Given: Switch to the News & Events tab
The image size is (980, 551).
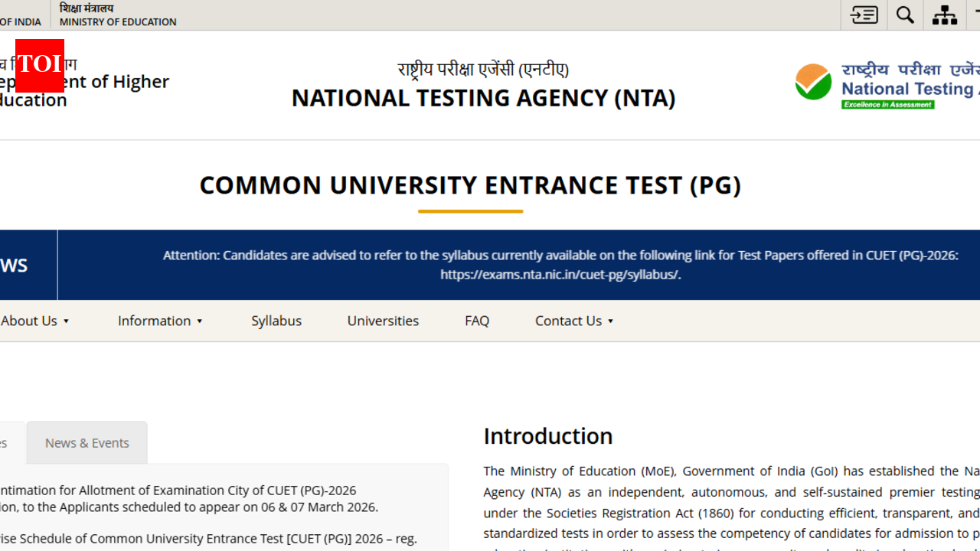Looking at the screenshot, I should pos(87,442).
